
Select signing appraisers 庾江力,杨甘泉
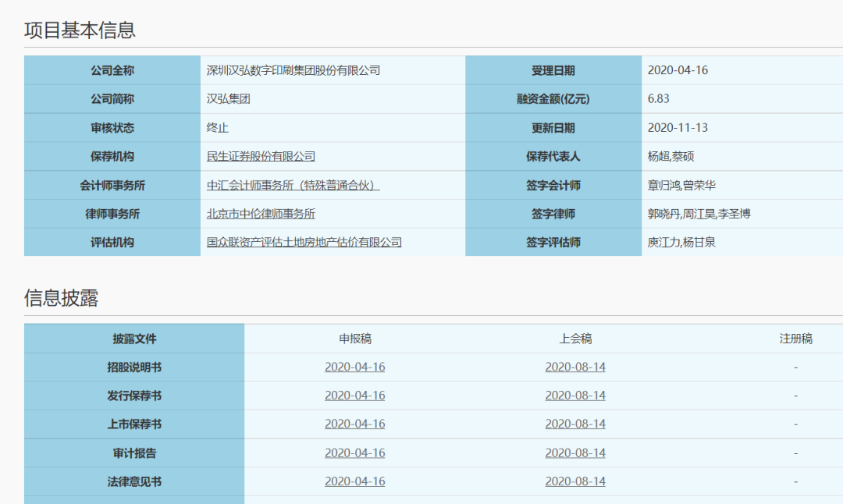click(681, 243)
